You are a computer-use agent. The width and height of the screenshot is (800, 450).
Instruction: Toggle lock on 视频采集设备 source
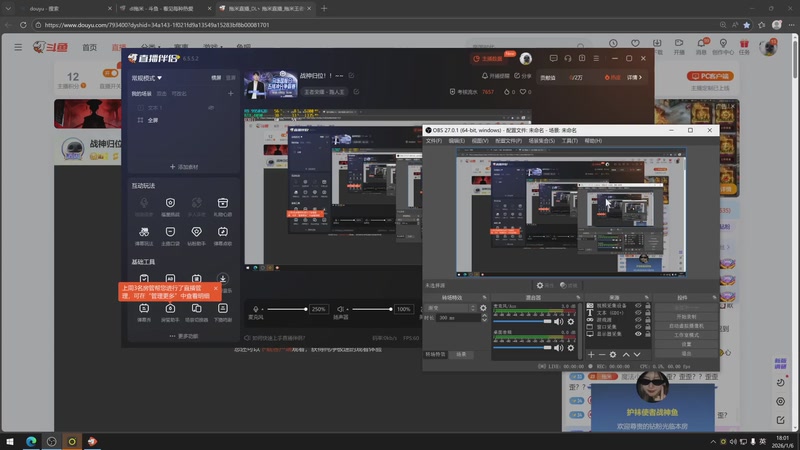(x=647, y=306)
